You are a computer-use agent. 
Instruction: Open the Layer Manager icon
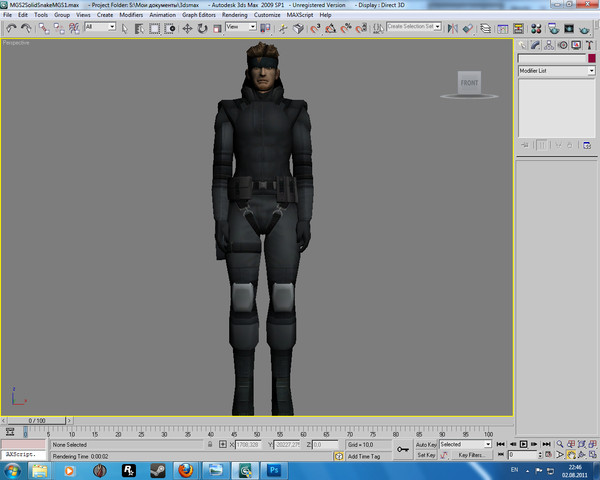pos(486,29)
